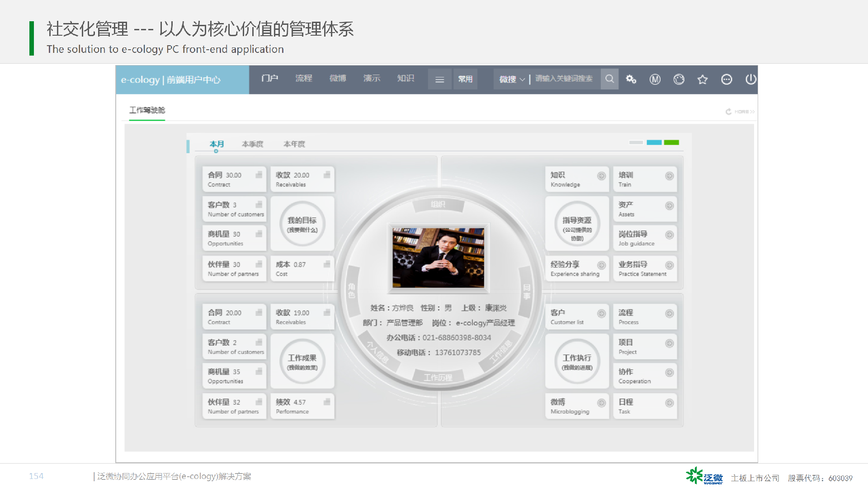
Task: Click arrow icon on 客户 Customer list card
Action: tap(601, 314)
